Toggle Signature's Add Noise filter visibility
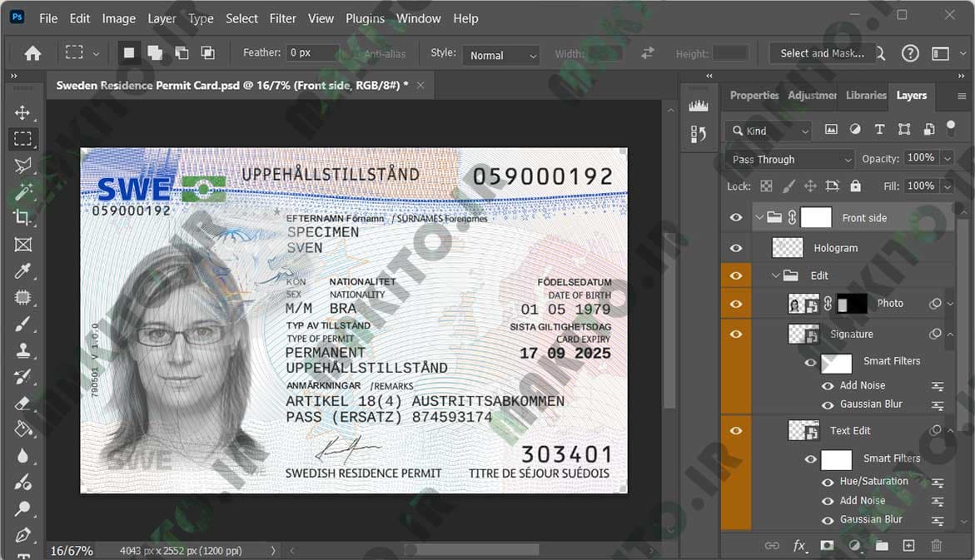 pos(827,386)
